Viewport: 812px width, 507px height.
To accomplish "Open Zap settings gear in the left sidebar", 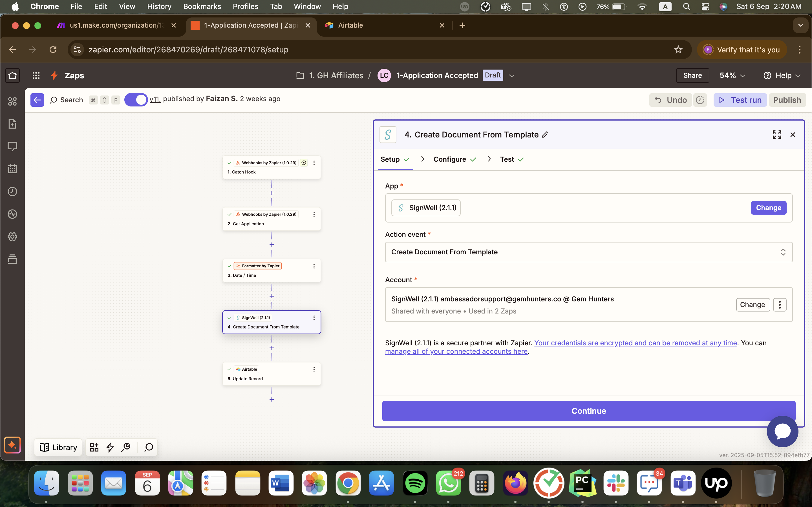I will click(12, 236).
